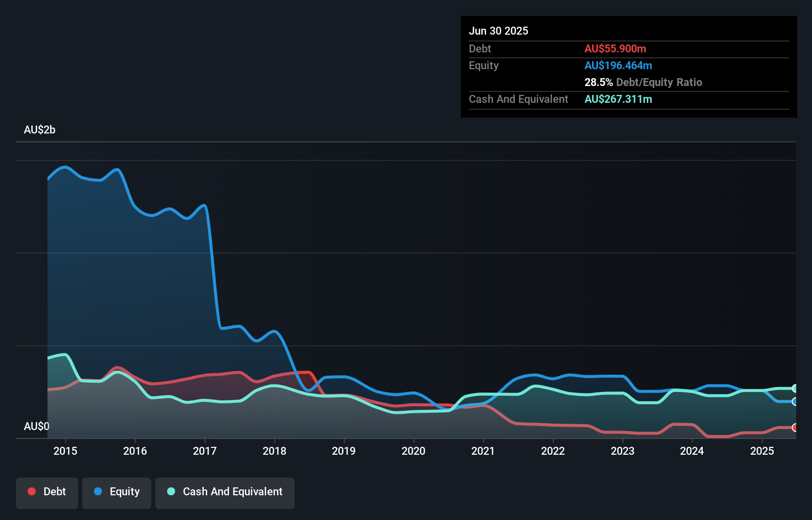Select the 2025 year label

[x=762, y=451]
